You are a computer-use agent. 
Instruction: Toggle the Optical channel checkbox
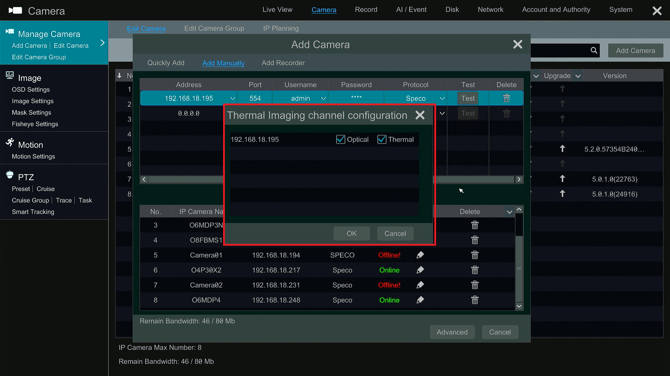pos(340,139)
